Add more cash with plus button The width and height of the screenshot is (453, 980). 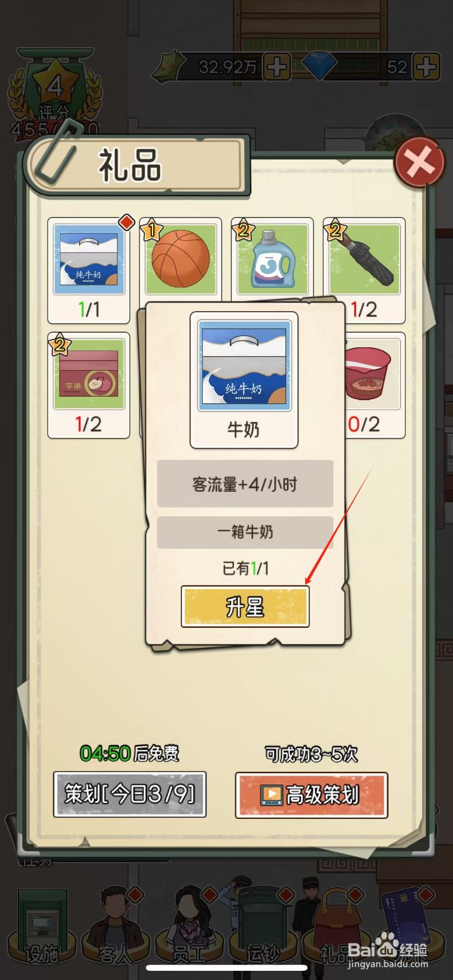click(276, 67)
